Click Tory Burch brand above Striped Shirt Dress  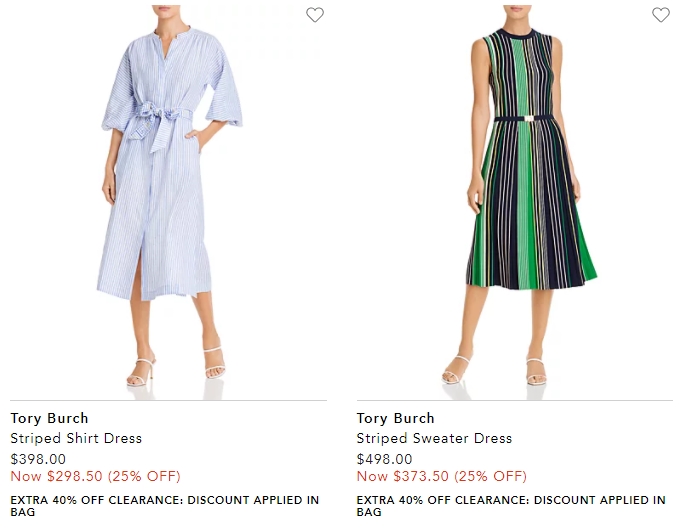click(x=49, y=418)
